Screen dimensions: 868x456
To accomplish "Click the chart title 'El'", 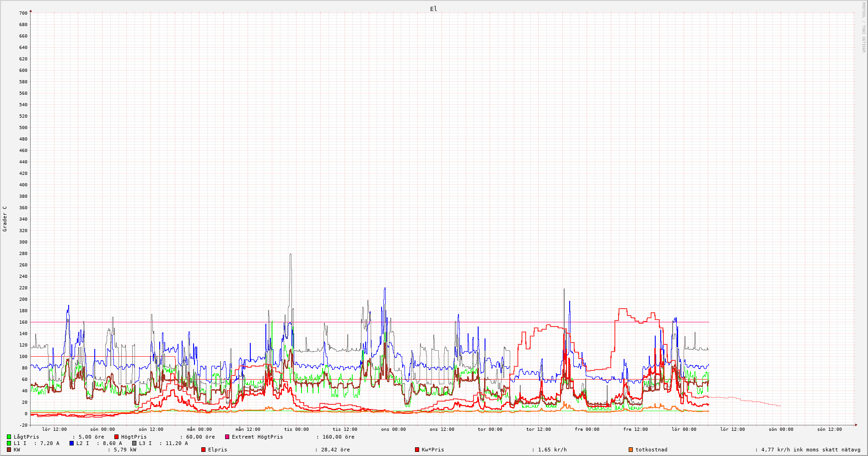I will [x=433, y=9].
